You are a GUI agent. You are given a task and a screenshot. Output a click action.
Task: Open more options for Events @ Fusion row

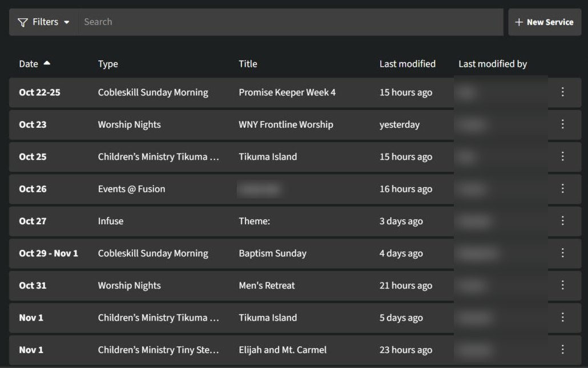coord(562,188)
